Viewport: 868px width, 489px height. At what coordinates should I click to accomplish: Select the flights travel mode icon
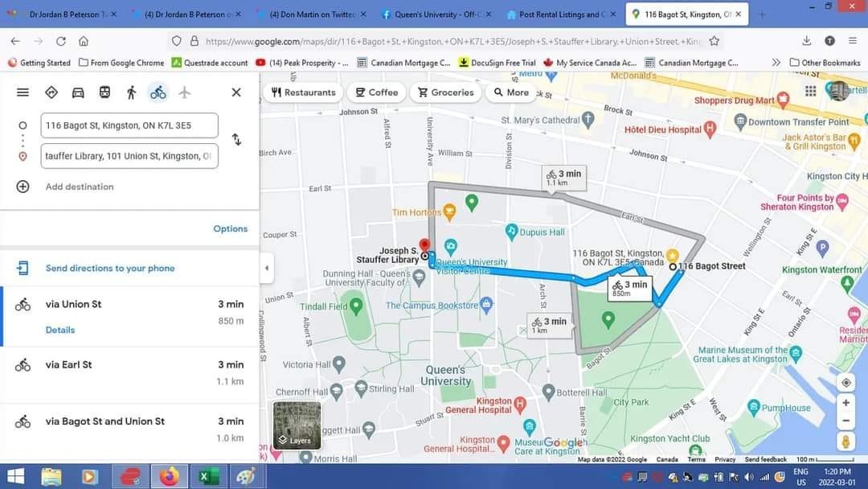click(x=184, y=92)
